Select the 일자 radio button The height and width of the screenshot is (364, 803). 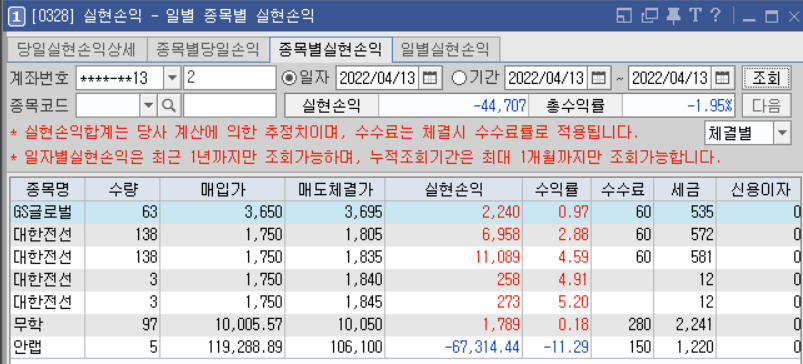[290, 78]
